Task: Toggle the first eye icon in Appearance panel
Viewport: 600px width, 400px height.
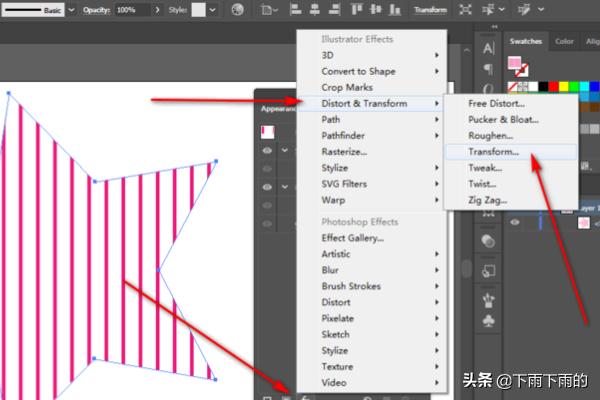Action: click(x=267, y=151)
